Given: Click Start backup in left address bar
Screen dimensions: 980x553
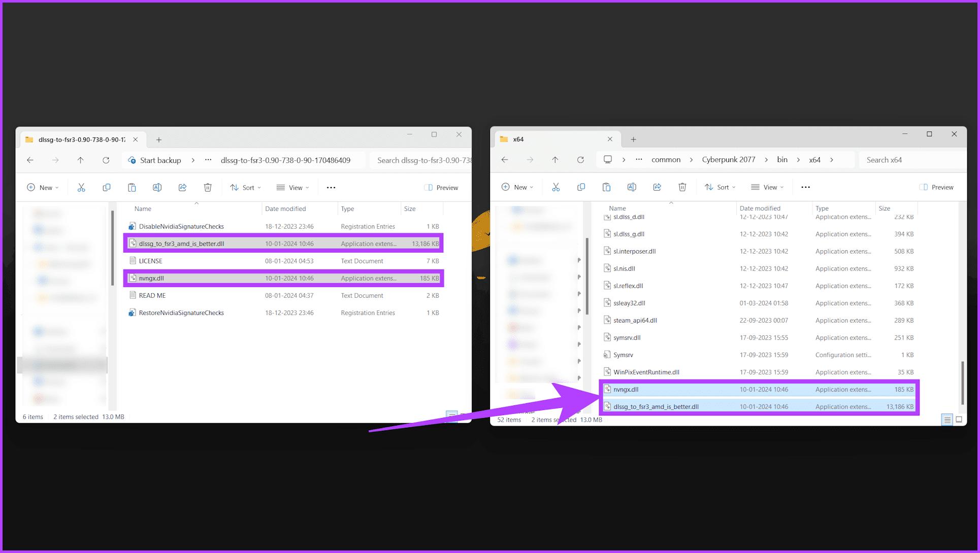Looking at the screenshot, I should point(160,160).
